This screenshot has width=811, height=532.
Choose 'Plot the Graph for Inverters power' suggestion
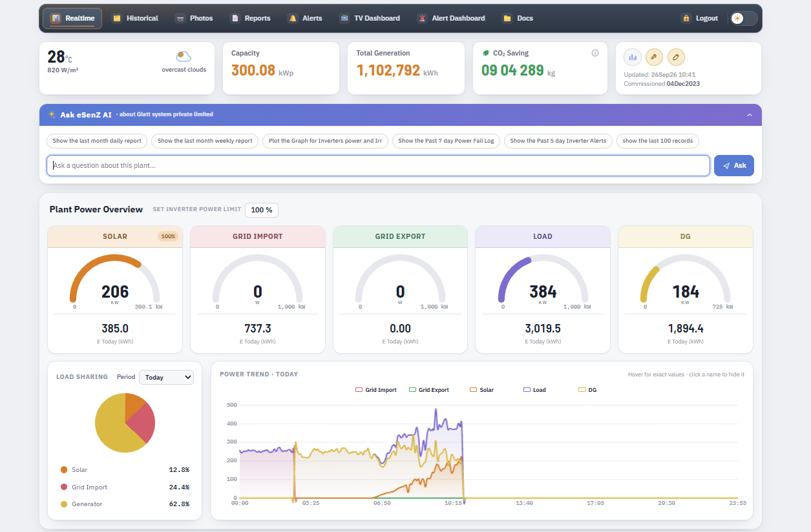pyautogui.click(x=325, y=141)
